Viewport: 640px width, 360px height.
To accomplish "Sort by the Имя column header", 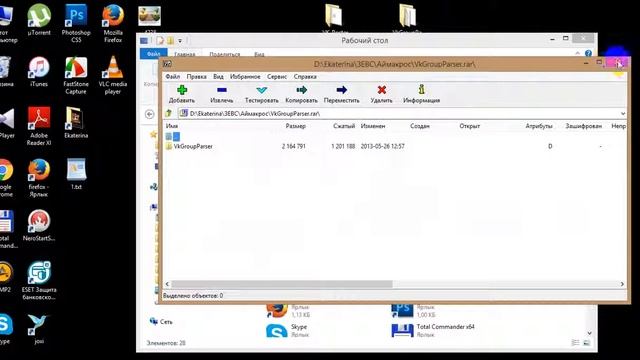I will point(172,126).
